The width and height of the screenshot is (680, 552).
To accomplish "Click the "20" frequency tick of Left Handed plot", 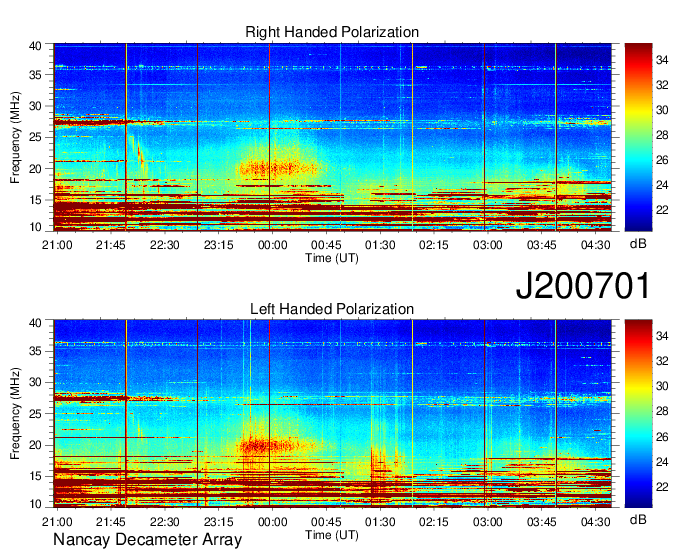I will pyautogui.click(x=35, y=446).
